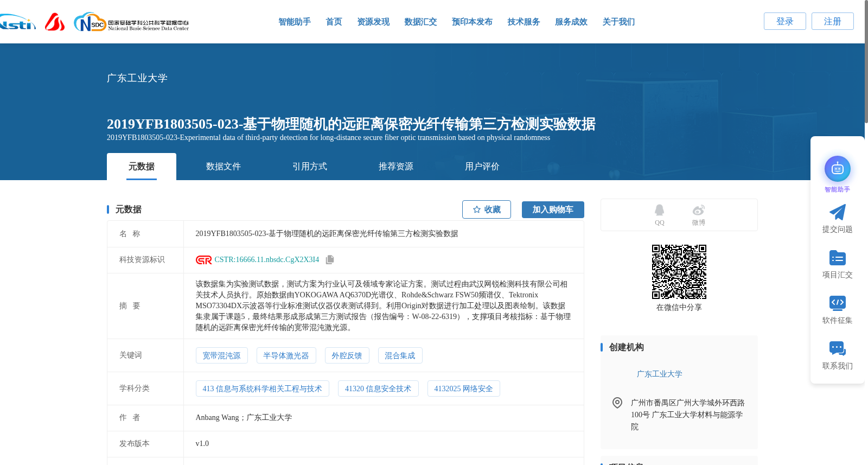The width and height of the screenshot is (868, 465).
Task: Switch to the 推荐资源 tab
Action: pyautogui.click(x=396, y=167)
